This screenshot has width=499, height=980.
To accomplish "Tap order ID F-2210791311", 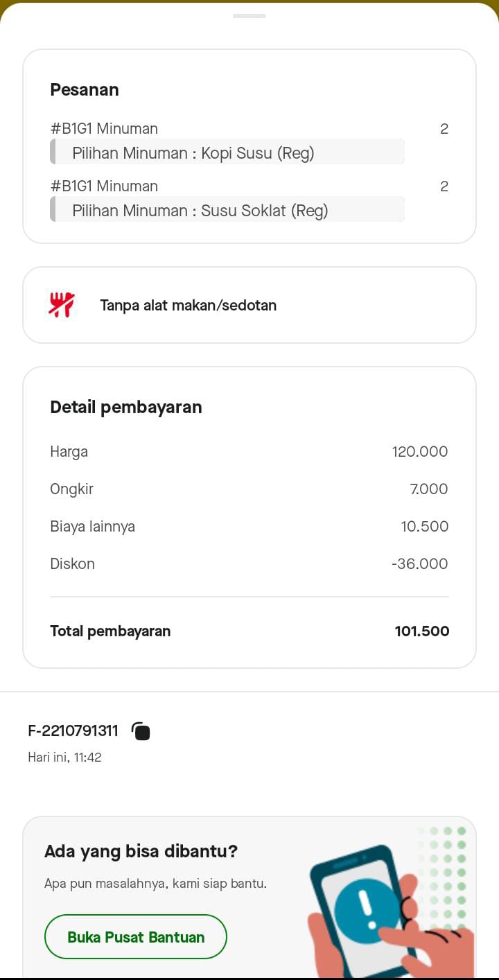I will point(73,730).
